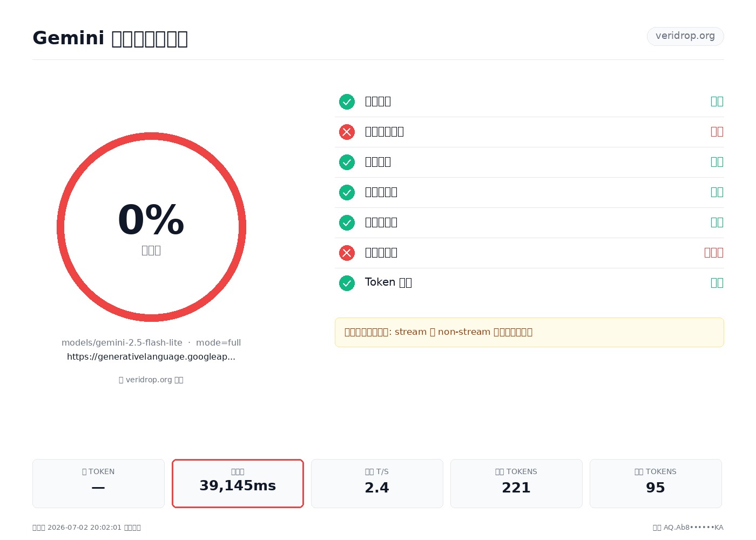The image size is (756, 540).
Task: Click the yellow stream non-stream warning banner
Action: point(529,332)
